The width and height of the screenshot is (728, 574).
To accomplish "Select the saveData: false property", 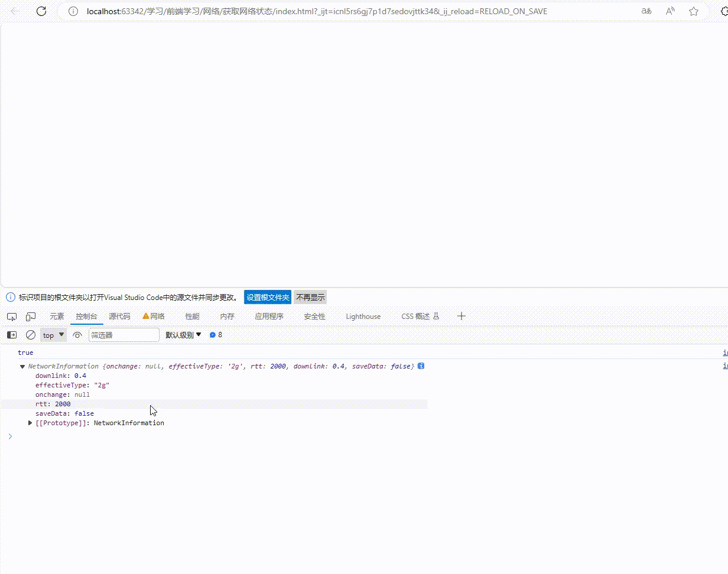I will (64, 413).
